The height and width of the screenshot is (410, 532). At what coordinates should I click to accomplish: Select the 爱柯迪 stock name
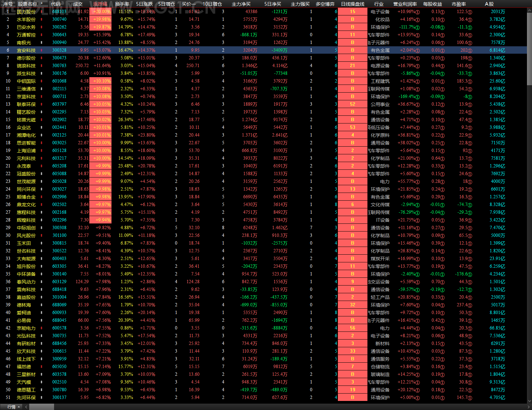click(x=24, y=313)
